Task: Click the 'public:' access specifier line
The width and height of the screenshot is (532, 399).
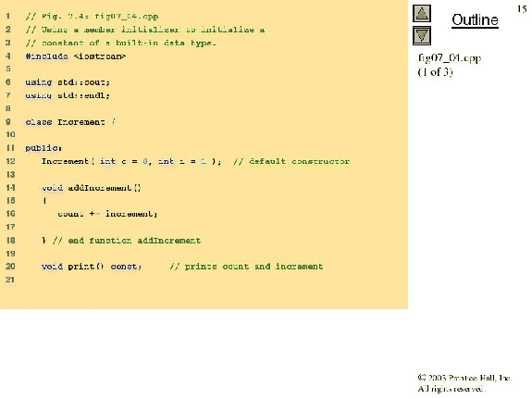Action: [x=43, y=148]
